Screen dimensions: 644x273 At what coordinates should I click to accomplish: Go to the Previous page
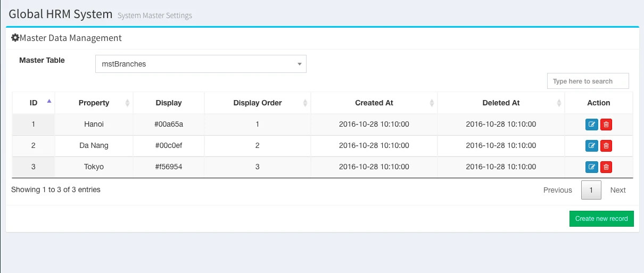(557, 190)
